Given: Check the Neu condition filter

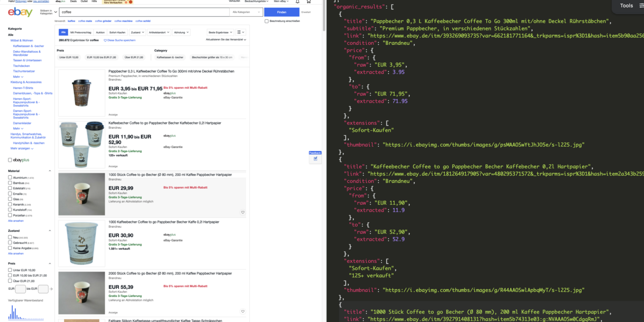Looking at the screenshot, I should 10,237.
